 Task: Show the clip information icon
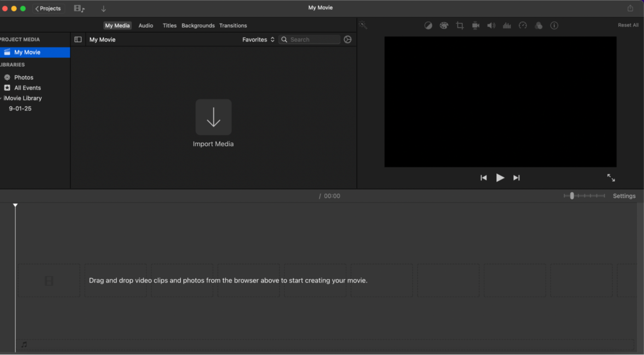[x=554, y=26]
